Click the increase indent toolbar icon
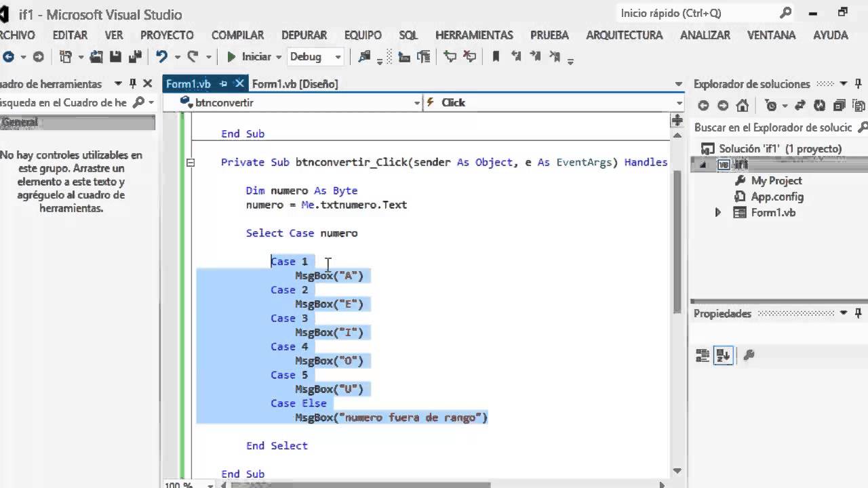Image resolution: width=868 pixels, height=488 pixels. click(x=424, y=57)
